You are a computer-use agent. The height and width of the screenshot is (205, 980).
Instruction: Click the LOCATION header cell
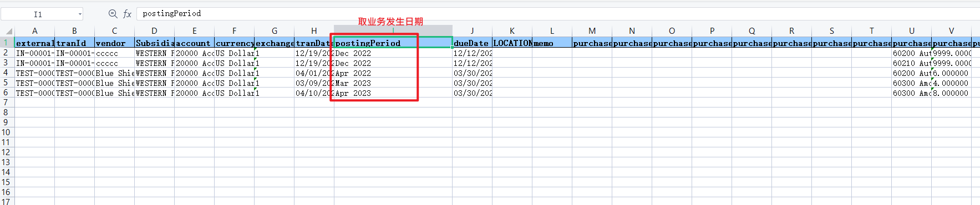tap(512, 43)
